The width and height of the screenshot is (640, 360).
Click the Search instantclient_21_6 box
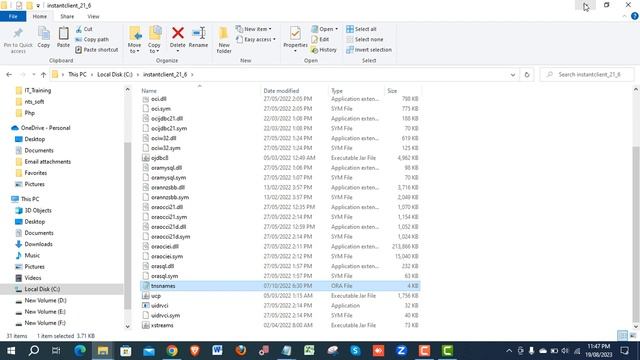[588, 74]
